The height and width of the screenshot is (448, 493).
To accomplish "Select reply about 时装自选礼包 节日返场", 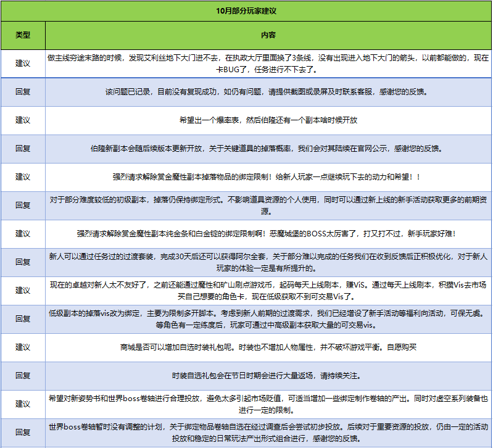I will coord(268,375).
